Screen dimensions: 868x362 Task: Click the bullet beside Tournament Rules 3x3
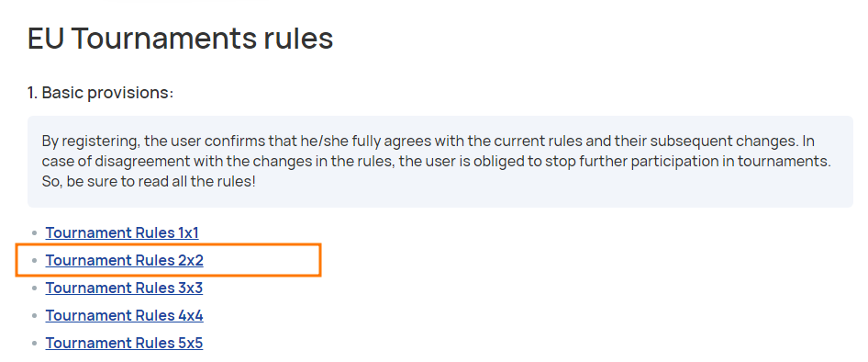click(x=34, y=288)
